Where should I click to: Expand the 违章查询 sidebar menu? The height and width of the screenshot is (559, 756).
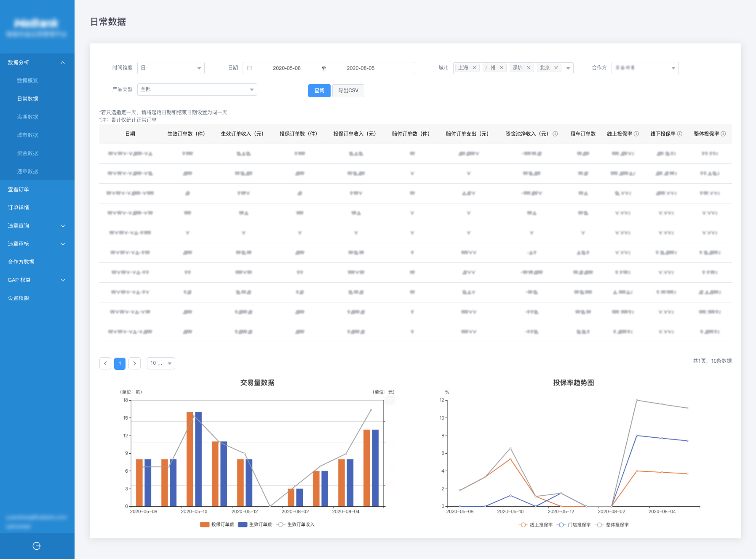pyautogui.click(x=37, y=226)
